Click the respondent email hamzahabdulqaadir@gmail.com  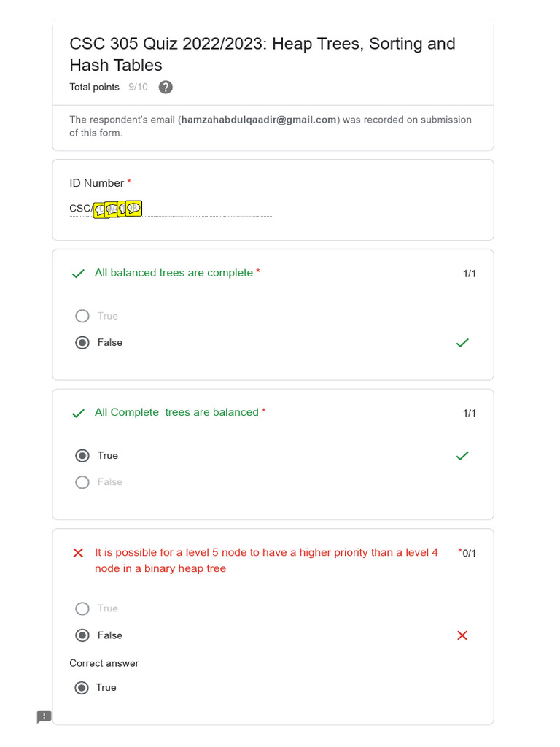point(259,120)
